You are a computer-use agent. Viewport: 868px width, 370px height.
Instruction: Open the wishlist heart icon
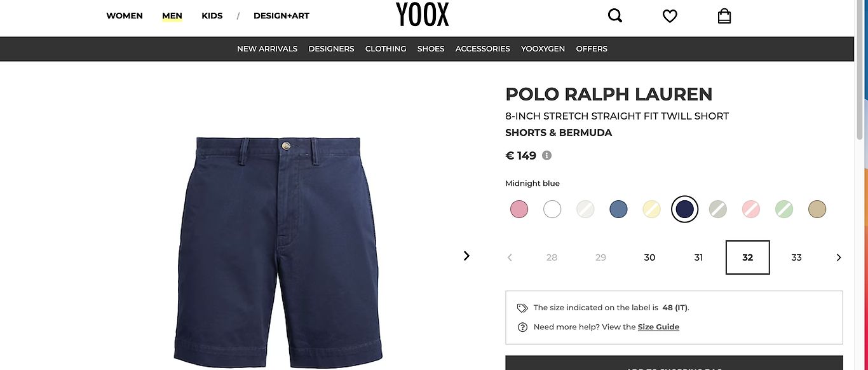[x=670, y=16]
